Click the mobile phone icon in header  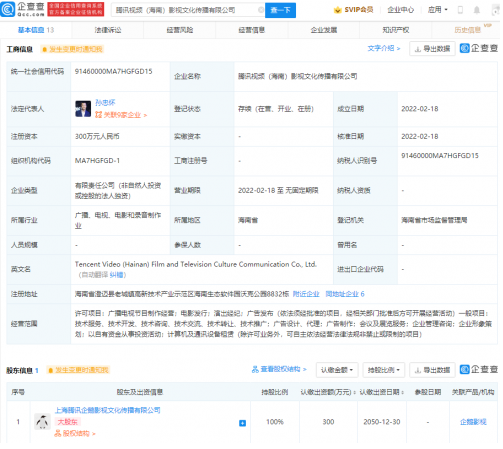click(x=460, y=10)
